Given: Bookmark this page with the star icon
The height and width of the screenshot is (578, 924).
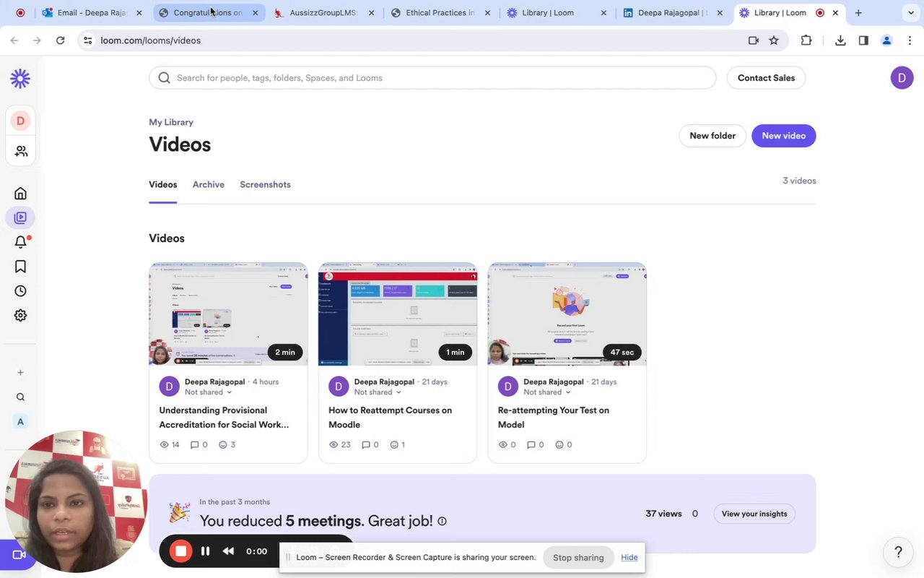Looking at the screenshot, I should (x=774, y=40).
